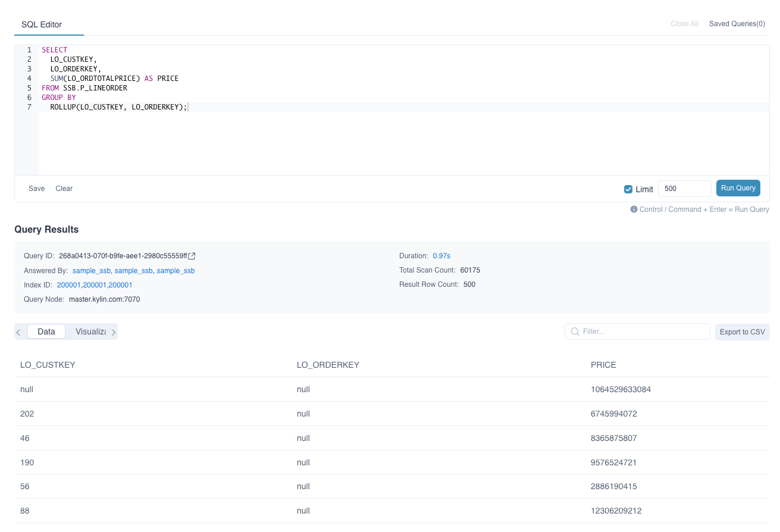This screenshot has width=780, height=532.
Task: Focus the Filter results input
Action: (643, 331)
